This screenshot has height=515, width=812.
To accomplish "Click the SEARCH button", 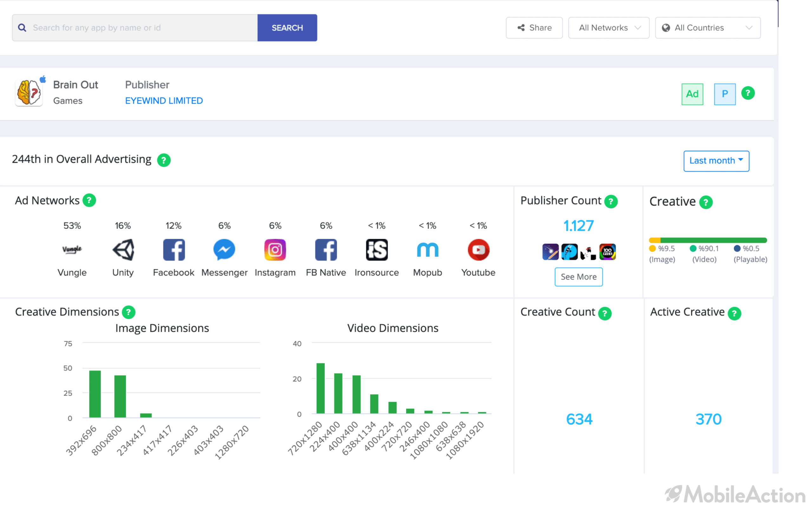I will (287, 28).
